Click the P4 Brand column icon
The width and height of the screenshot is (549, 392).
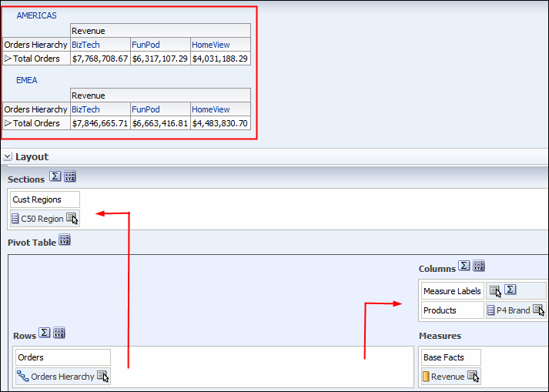point(491,310)
